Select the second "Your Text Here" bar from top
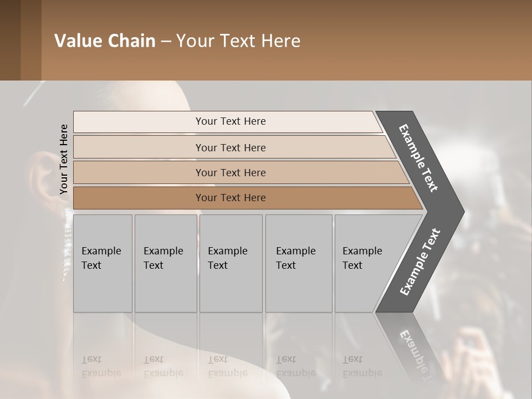 [x=230, y=147]
